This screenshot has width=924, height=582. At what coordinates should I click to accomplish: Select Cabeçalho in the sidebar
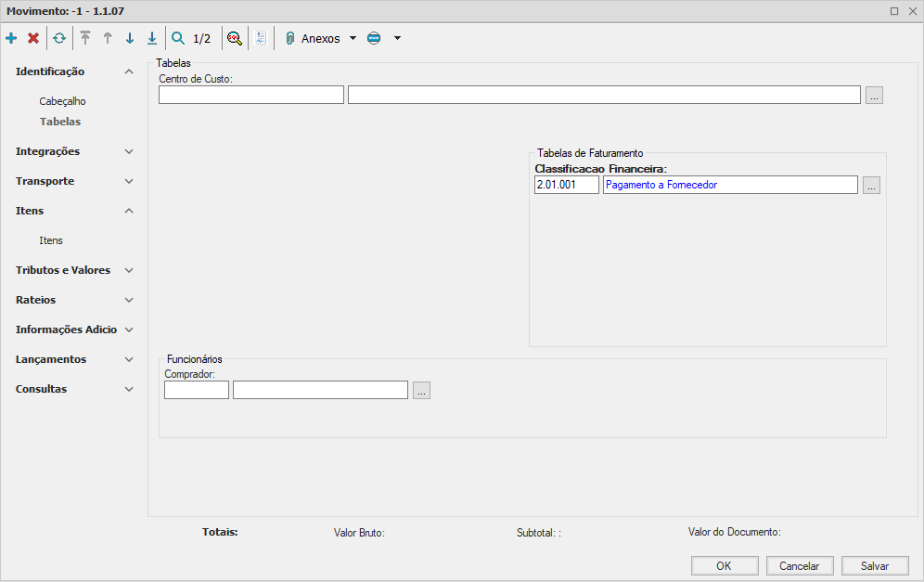62,101
